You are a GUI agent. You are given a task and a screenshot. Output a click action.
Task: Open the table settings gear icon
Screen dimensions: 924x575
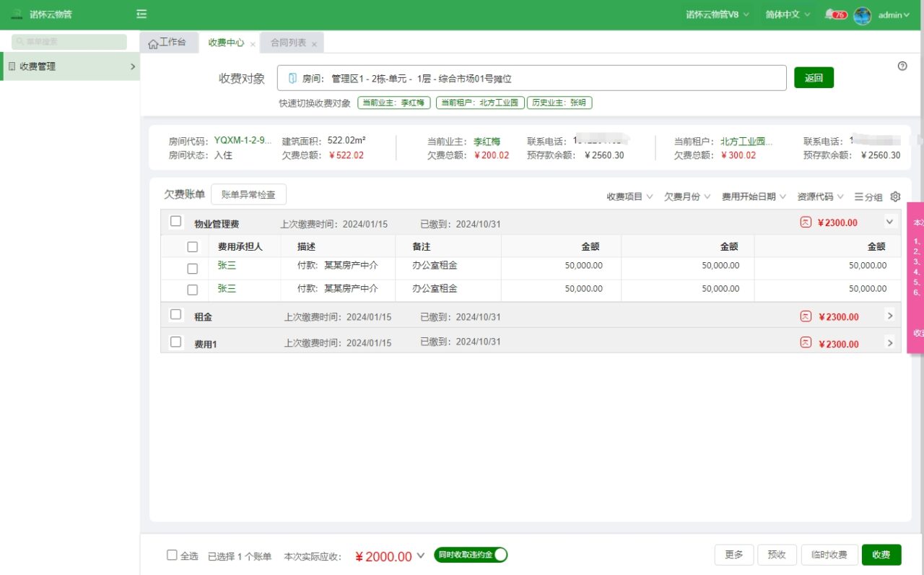[x=895, y=196]
